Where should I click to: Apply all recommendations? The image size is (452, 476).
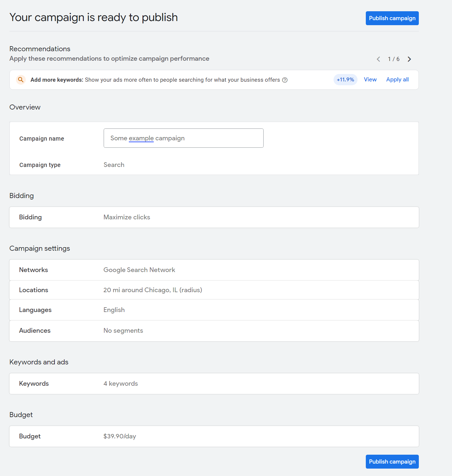click(397, 80)
